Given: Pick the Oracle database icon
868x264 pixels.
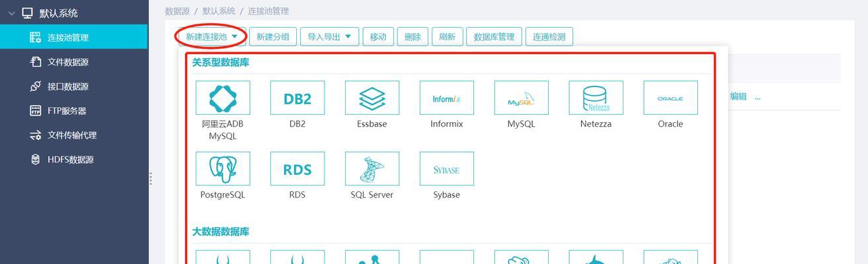Looking at the screenshot, I should point(670,98).
